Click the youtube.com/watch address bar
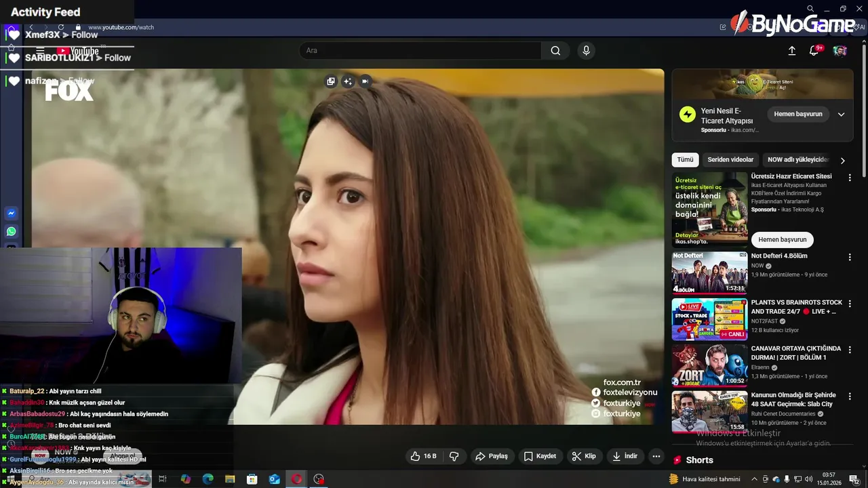This screenshot has width=868, height=488. (121, 27)
